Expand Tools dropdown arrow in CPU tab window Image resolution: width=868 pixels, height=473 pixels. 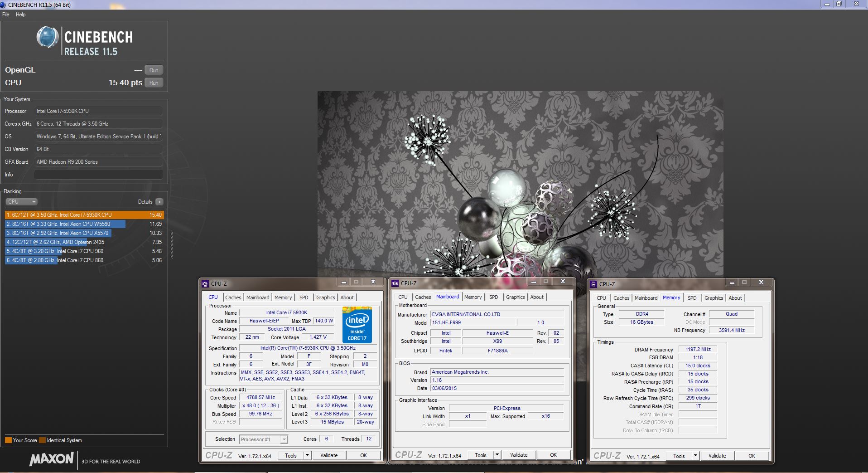[x=307, y=455]
